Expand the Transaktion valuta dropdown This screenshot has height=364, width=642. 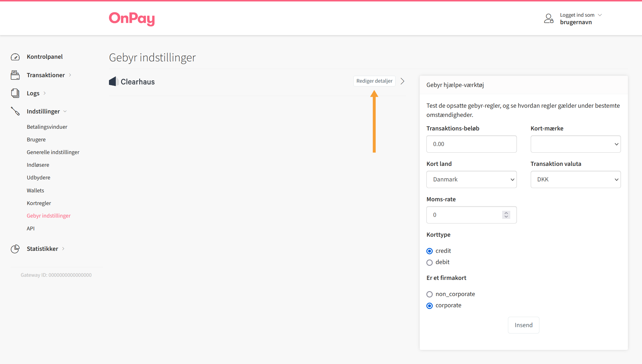click(x=575, y=179)
